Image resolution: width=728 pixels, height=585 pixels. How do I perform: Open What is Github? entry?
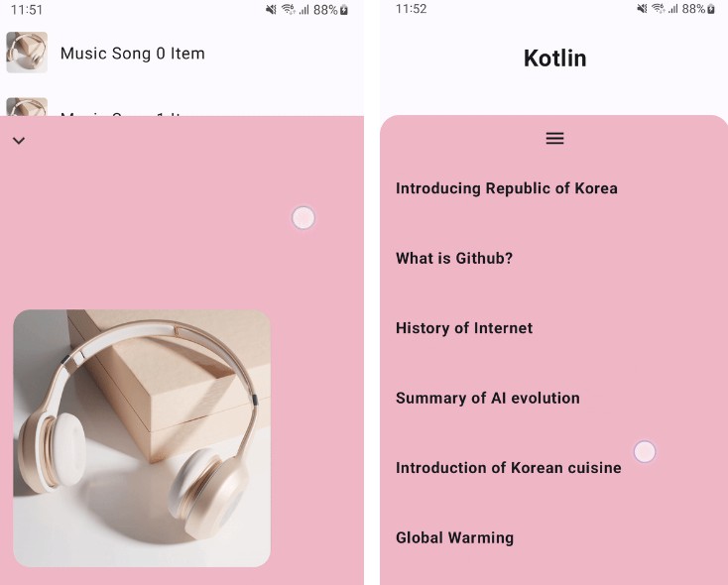pyautogui.click(x=454, y=258)
